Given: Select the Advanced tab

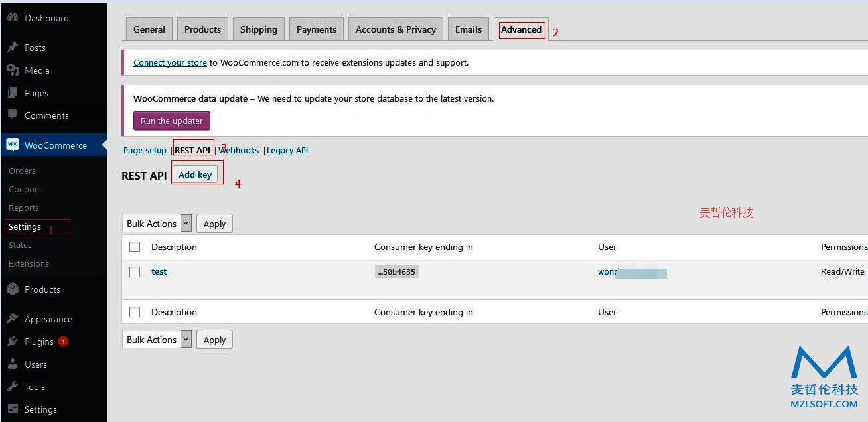Looking at the screenshot, I should pos(522,29).
